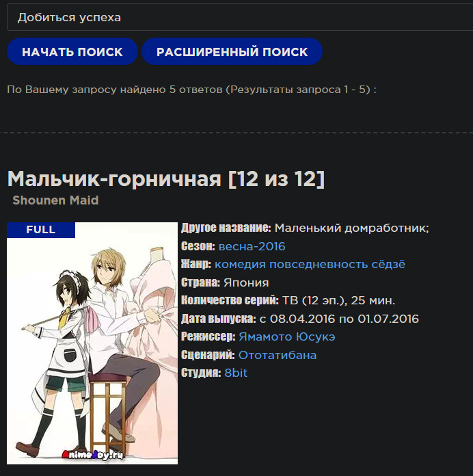Select the country value Япония

coord(246,282)
